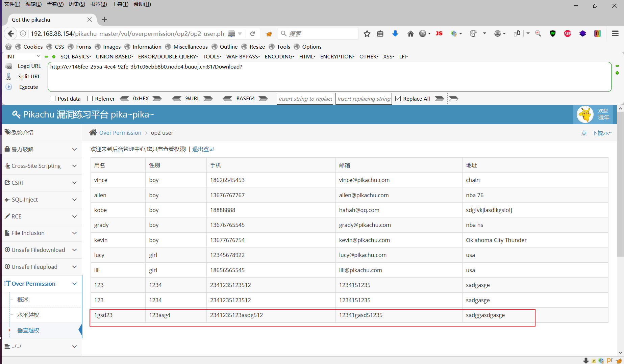The height and width of the screenshot is (364, 624).
Task: Open the WAF BYPASS dropdown menu
Action: tap(243, 56)
